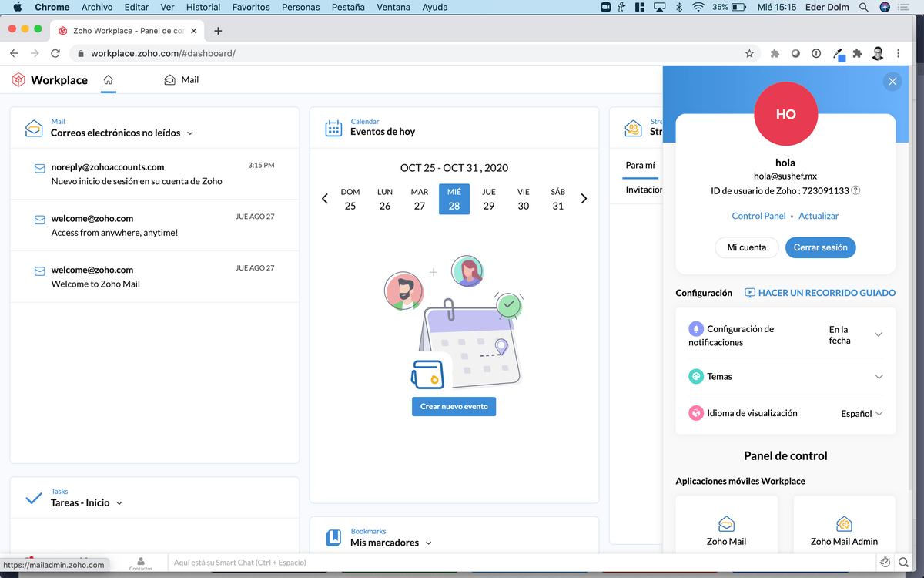
Task: Click the bottom bar reminder clock icon
Action: point(885,563)
